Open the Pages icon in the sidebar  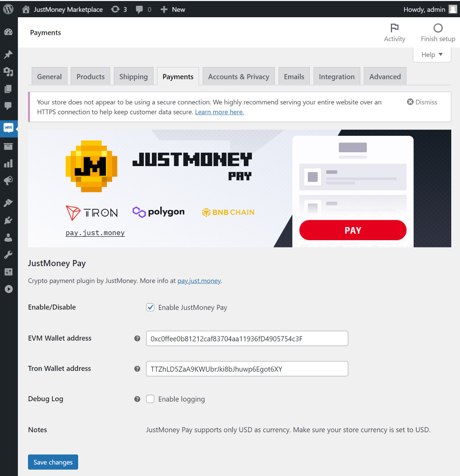8,89
